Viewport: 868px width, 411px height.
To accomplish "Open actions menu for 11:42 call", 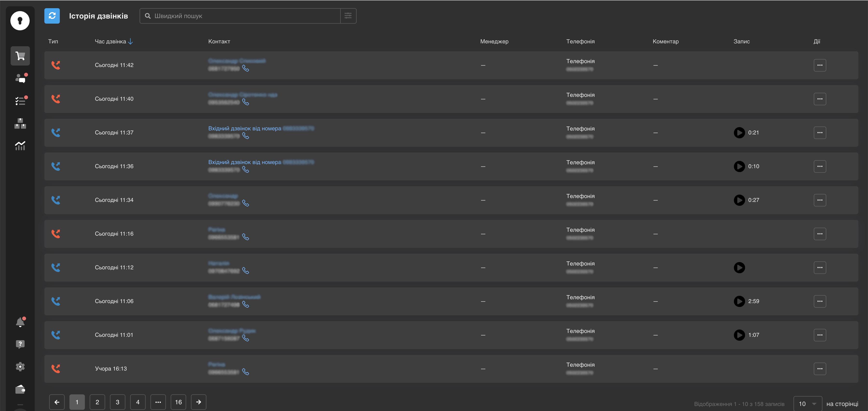I will [x=820, y=65].
